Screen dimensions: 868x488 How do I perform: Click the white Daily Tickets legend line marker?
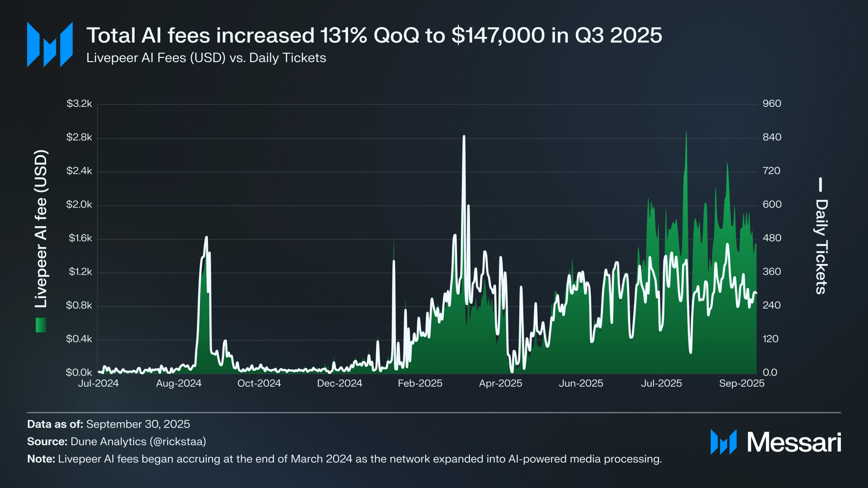pos(821,184)
